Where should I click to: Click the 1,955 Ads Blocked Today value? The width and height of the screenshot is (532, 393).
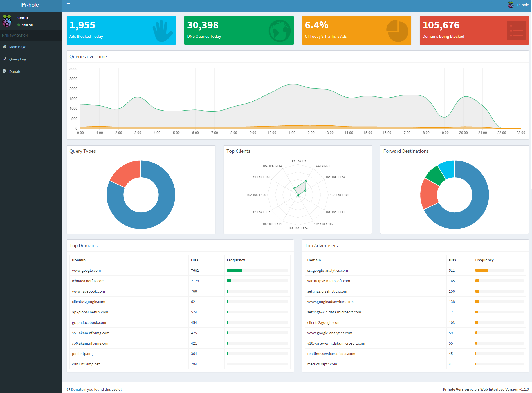coord(82,25)
